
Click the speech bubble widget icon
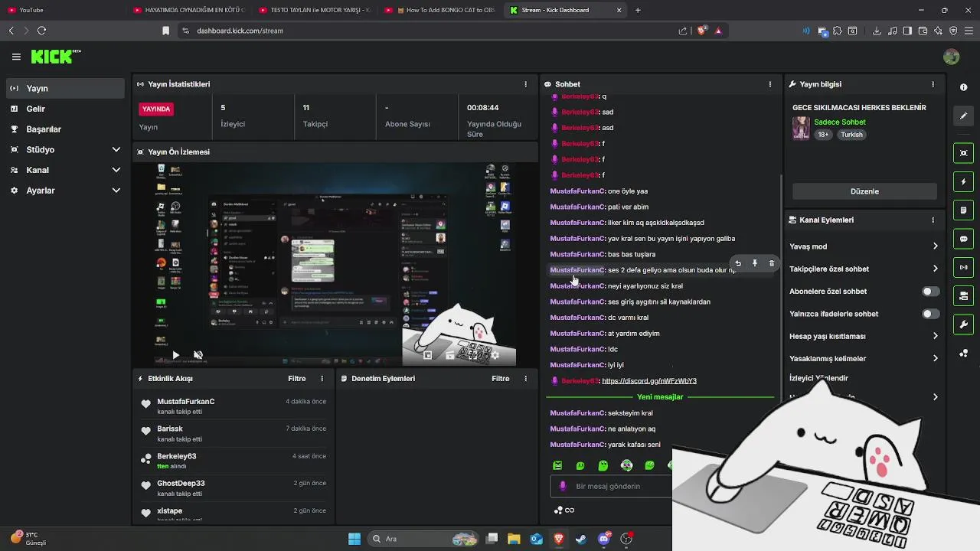[x=964, y=239]
